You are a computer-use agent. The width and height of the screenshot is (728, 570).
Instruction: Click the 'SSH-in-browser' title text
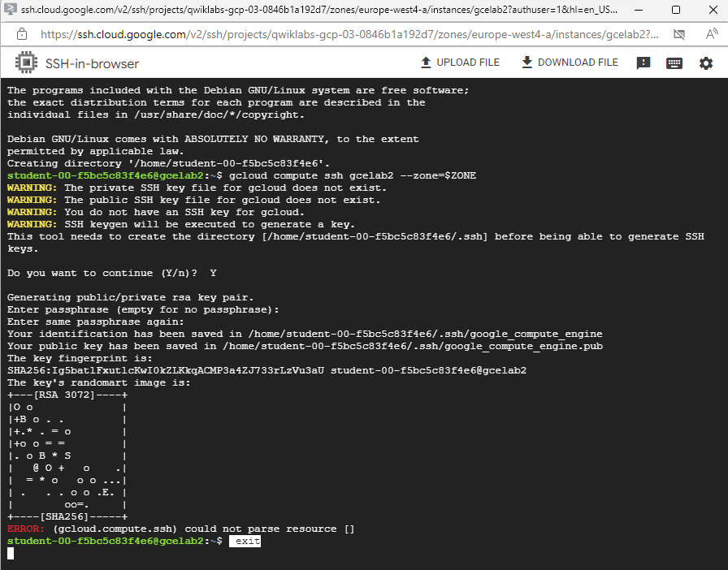point(92,63)
